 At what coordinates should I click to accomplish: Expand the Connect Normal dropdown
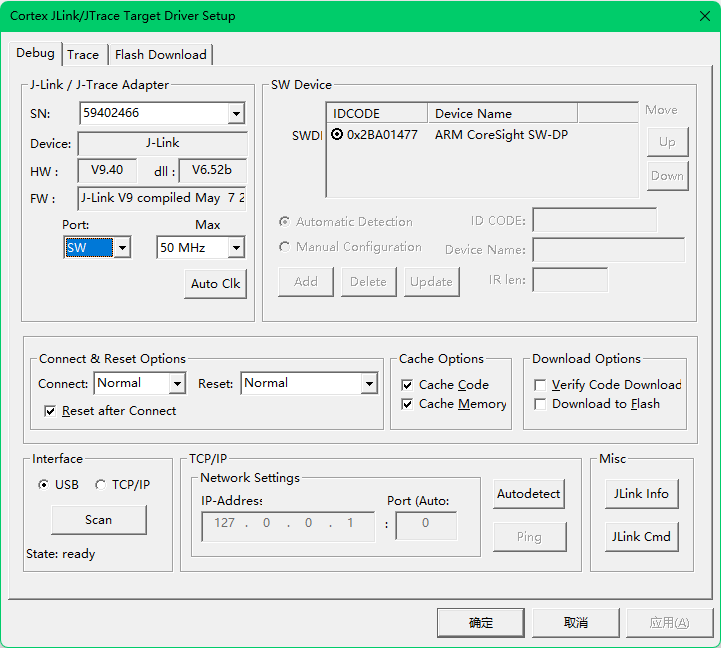[177, 384]
